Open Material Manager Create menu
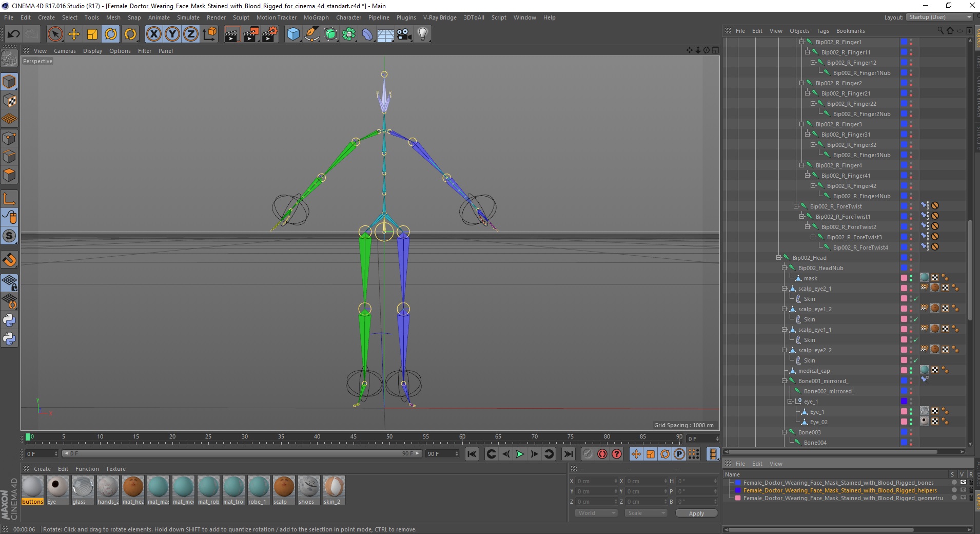Screen dimensions: 980x534 [42, 469]
